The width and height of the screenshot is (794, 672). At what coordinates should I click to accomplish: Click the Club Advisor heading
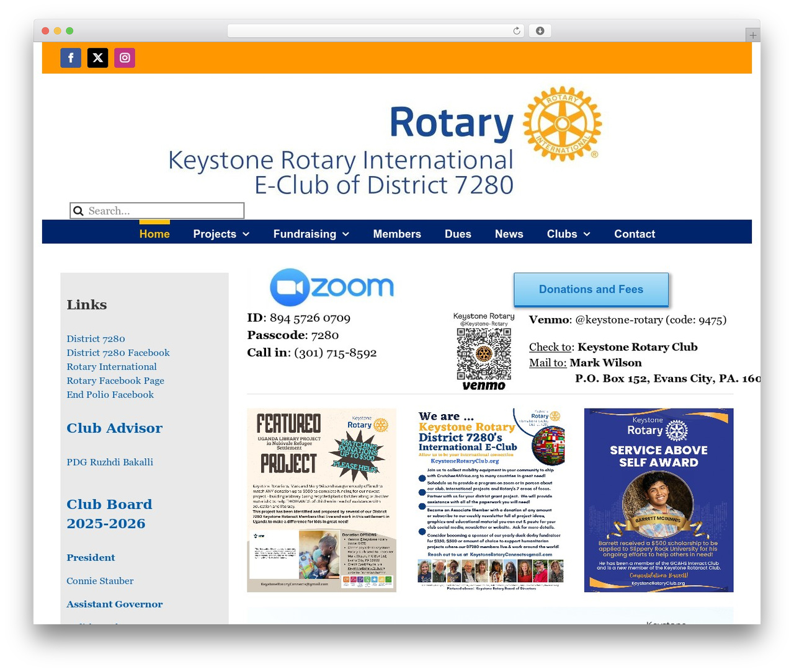point(115,428)
